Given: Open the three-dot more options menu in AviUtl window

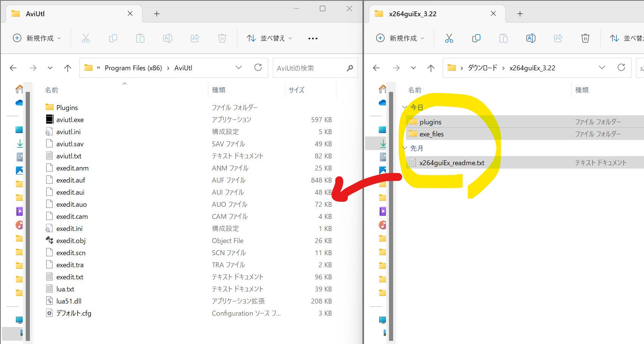Looking at the screenshot, I should (x=313, y=38).
